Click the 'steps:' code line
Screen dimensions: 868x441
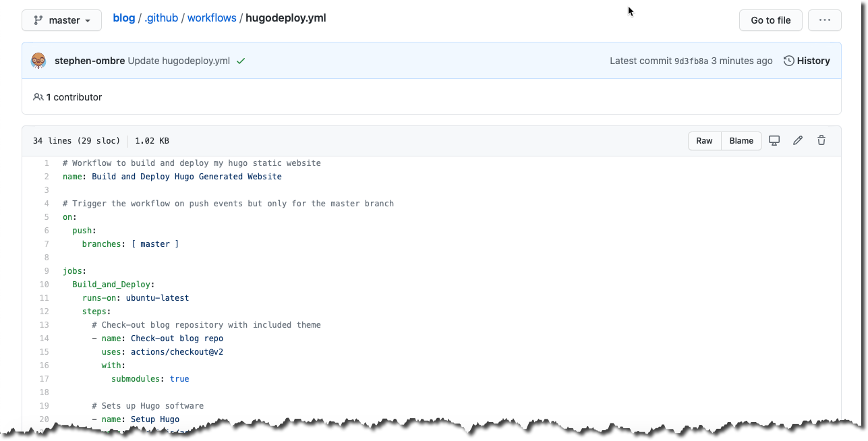coord(96,312)
